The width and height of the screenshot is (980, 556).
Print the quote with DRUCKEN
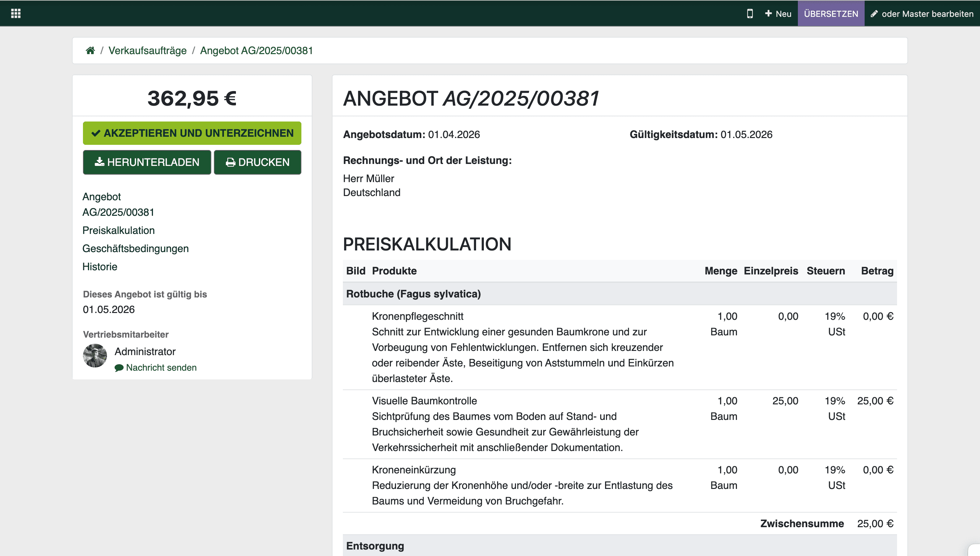pos(257,162)
